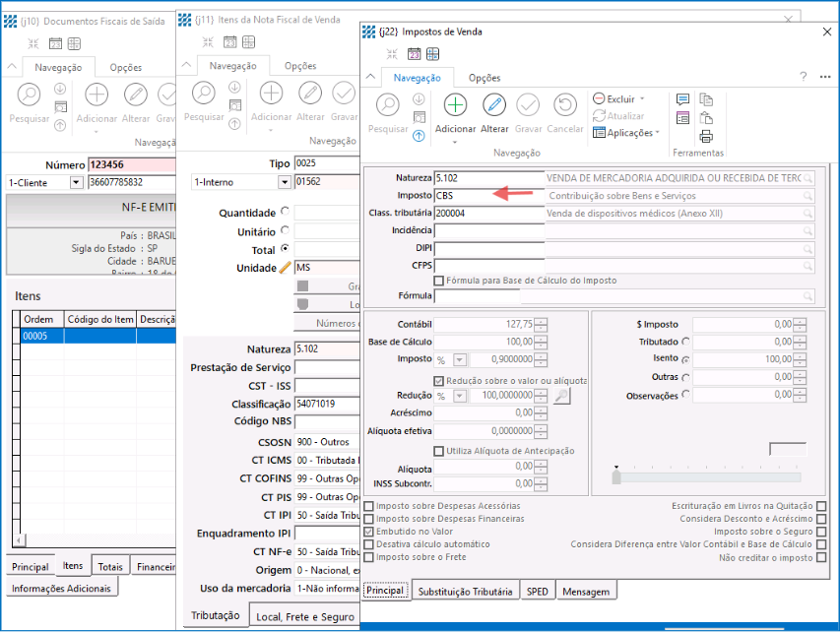840x632 pixels.
Task: Click the slider handle below Observações
Action: click(616, 476)
